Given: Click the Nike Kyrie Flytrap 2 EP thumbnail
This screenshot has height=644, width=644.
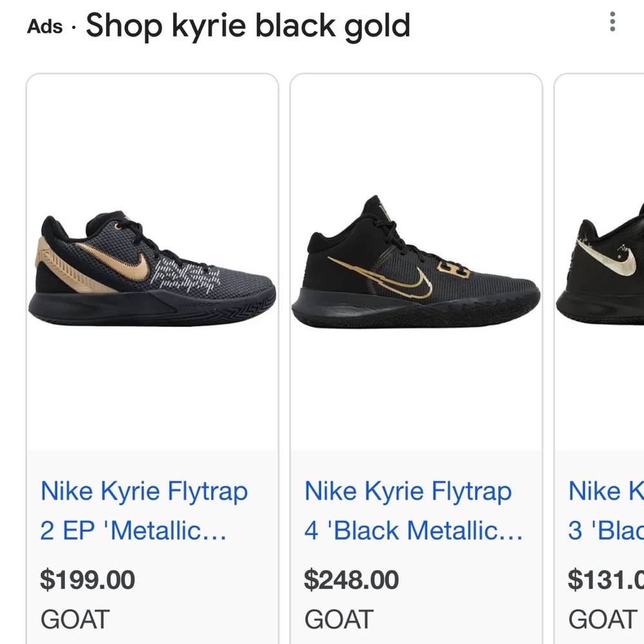Looking at the screenshot, I should point(148,264).
